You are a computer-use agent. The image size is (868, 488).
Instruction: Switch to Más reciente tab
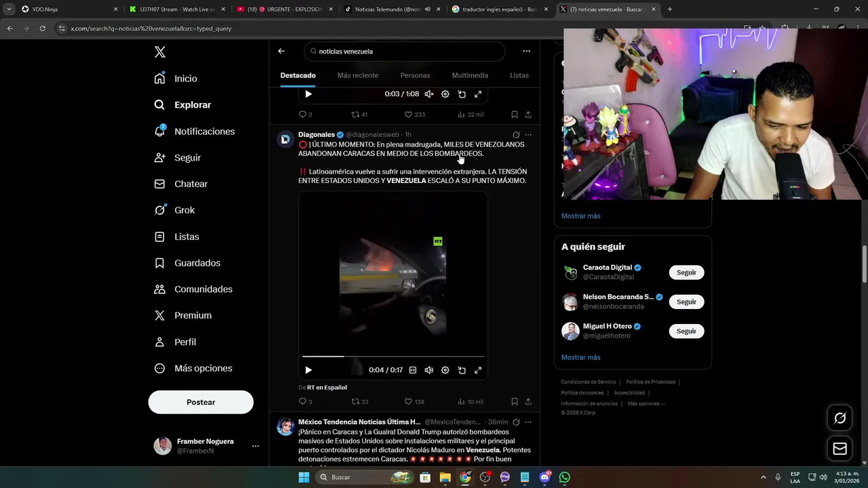[358, 75]
